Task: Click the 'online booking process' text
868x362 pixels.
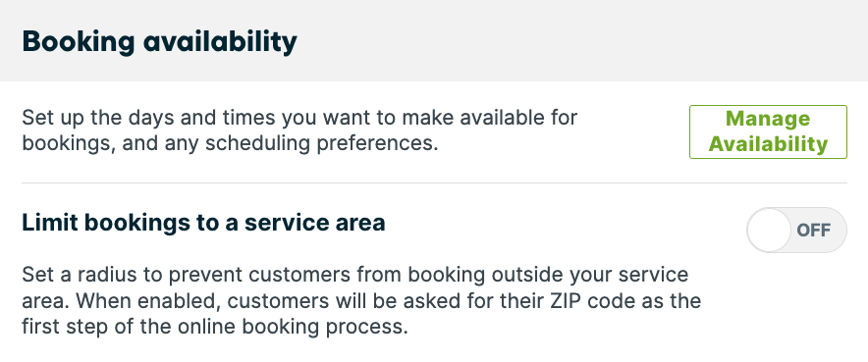Action: (293, 327)
